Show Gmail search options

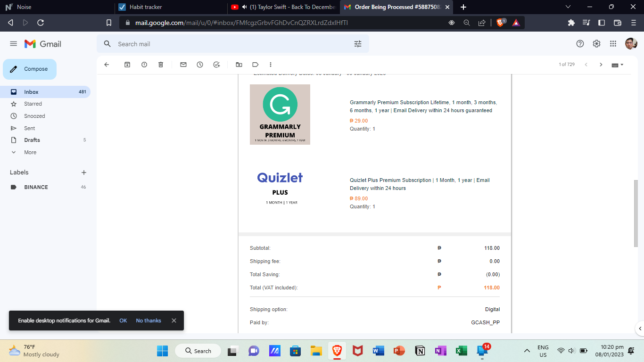coord(358,44)
